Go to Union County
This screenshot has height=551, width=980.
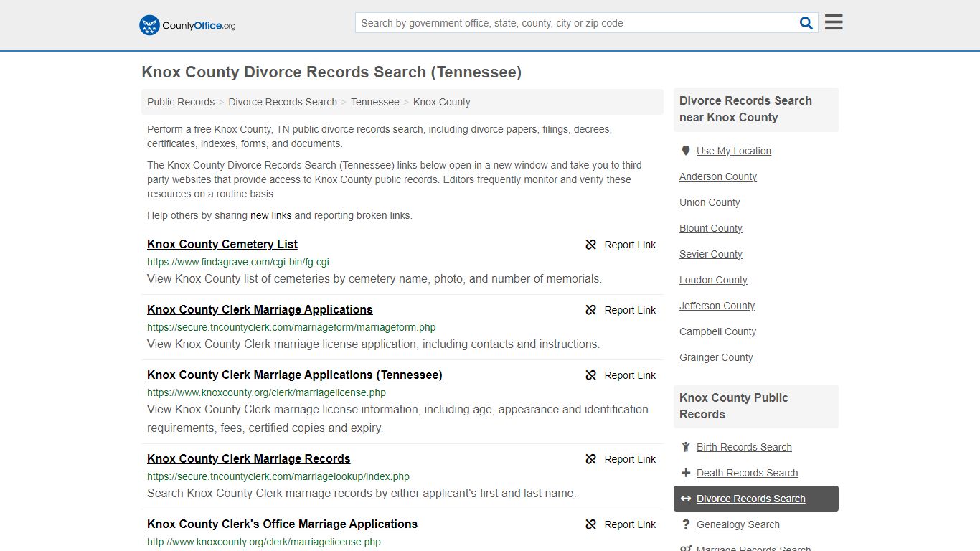tap(710, 202)
